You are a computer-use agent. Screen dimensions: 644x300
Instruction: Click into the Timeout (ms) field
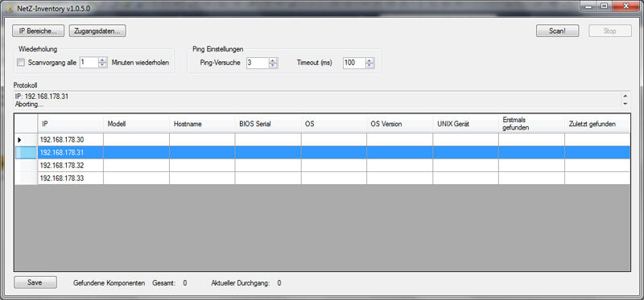click(354, 63)
